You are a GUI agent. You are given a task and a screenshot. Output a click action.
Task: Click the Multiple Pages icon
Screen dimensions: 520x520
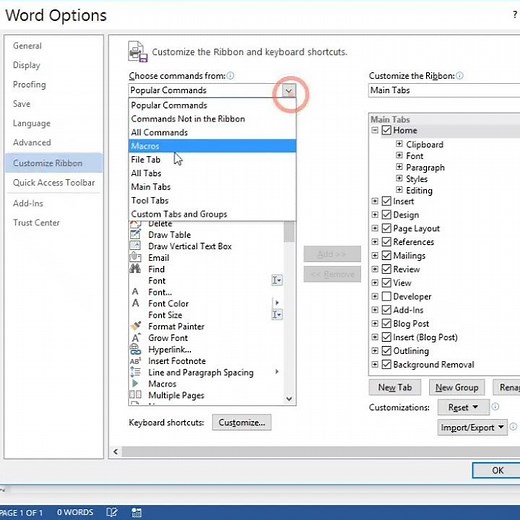point(135,395)
